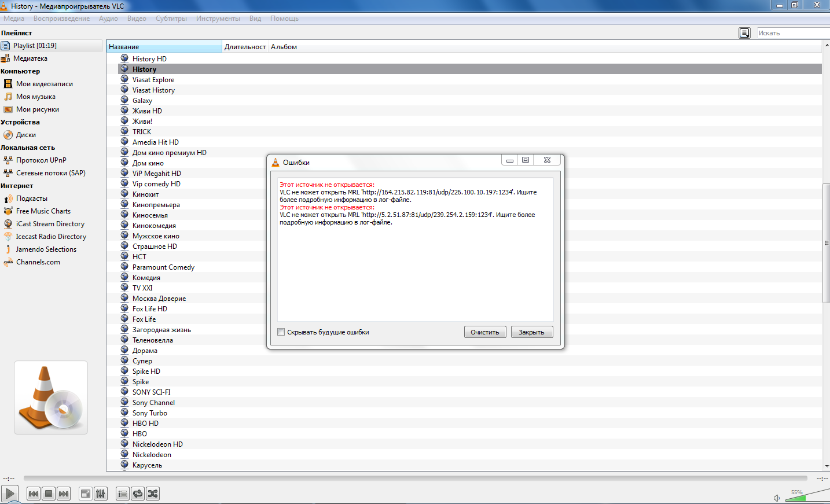Click the mute speaker icon
Viewport: 830px width, 504px height.
[x=777, y=498]
